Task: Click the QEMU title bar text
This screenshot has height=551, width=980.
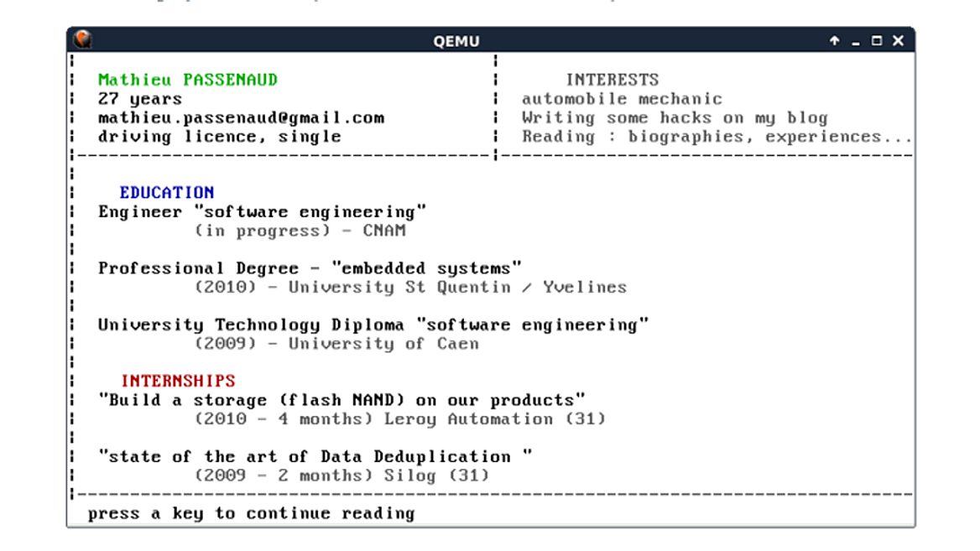Action: [x=456, y=41]
